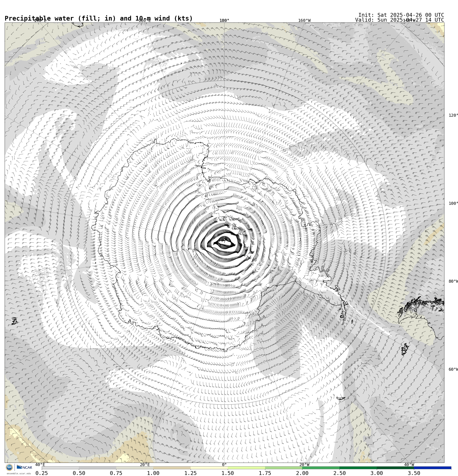Click the 180° longitude label at top
Image resolution: width=458 pixels, height=476 pixels.
[224, 20]
